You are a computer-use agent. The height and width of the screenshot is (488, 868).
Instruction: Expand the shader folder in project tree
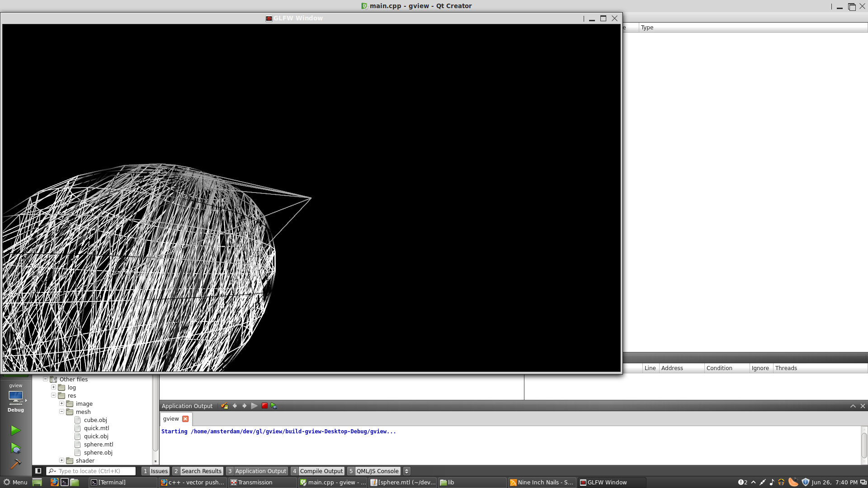(x=61, y=460)
